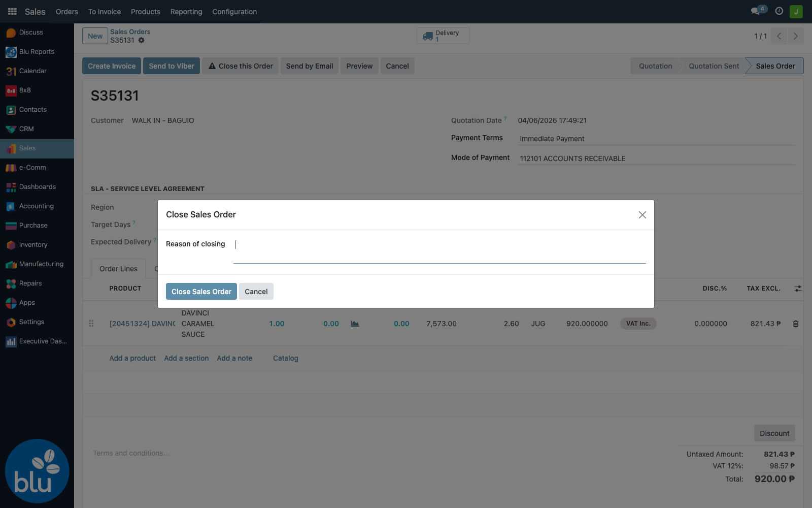The width and height of the screenshot is (812, 508).
Task: Click Cancel order button in toolbar
Action: pos(397,66)
